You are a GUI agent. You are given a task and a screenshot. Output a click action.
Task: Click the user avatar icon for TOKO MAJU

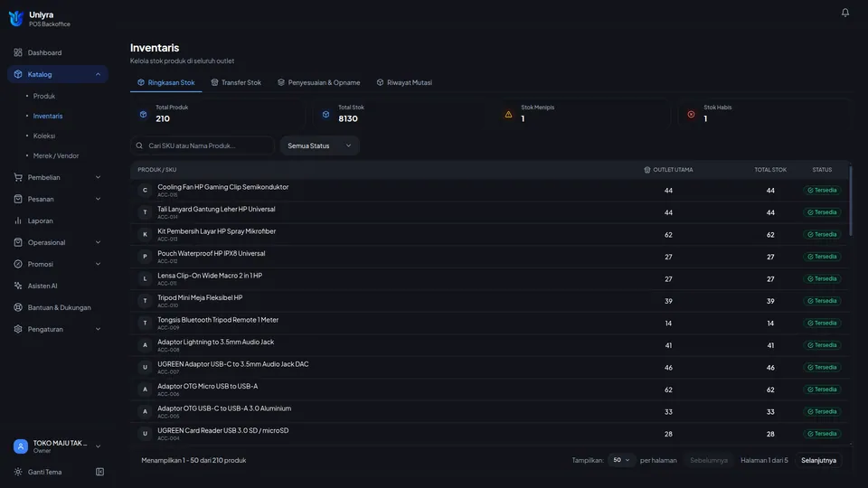(x=21, y=446)
